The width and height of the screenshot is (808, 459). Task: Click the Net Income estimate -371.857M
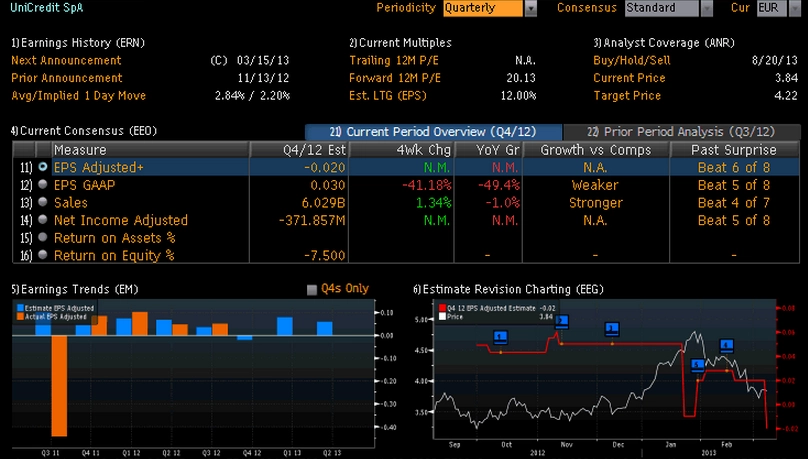pyautogui.click(x=312, y=220)
